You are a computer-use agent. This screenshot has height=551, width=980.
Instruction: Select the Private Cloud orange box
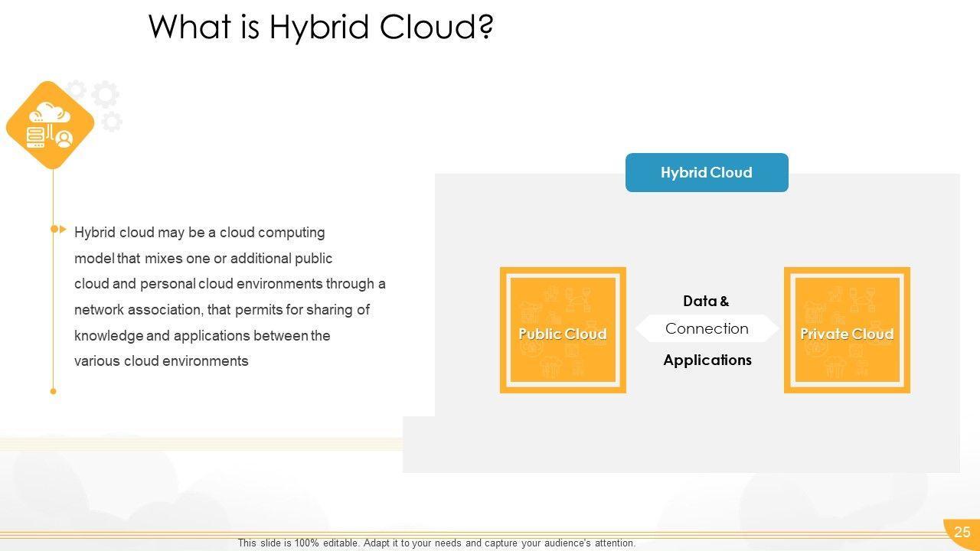(x=847, y=330)
